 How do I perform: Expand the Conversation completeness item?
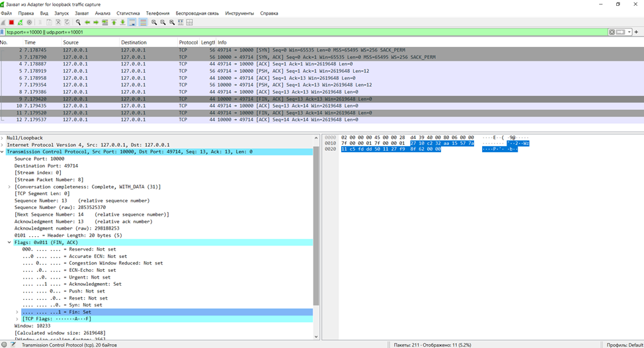[x=9, y=187]
